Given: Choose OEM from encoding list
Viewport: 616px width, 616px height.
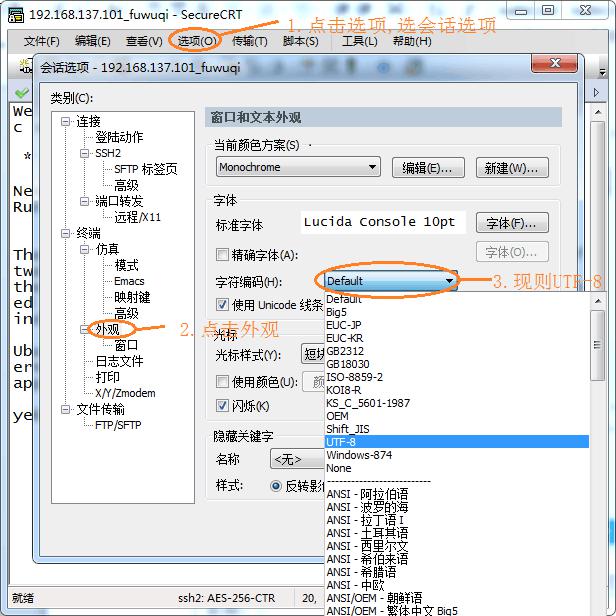Looking at the screenshot, I should click(x=457, y=416).
